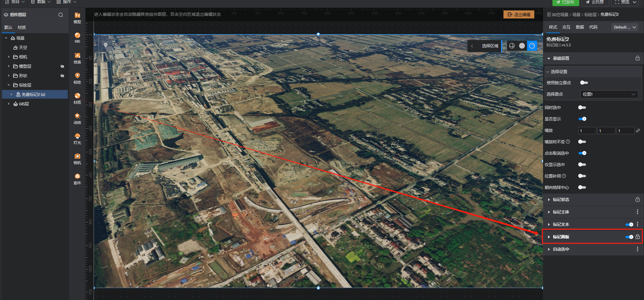The width and height of the screenshot is (644, 300).
Task: Expand the 自动选中 section
Action: tap(549, 249)
